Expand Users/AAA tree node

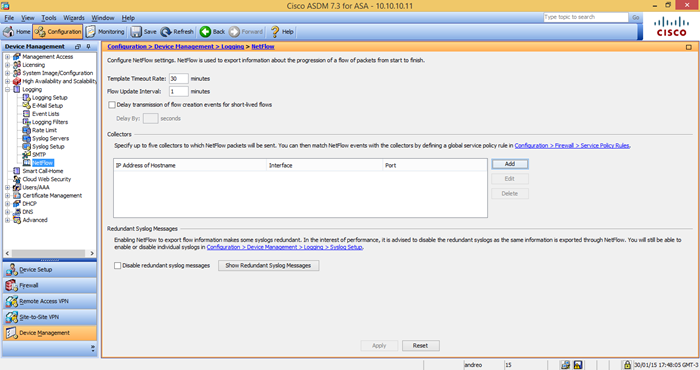(7, 187)
